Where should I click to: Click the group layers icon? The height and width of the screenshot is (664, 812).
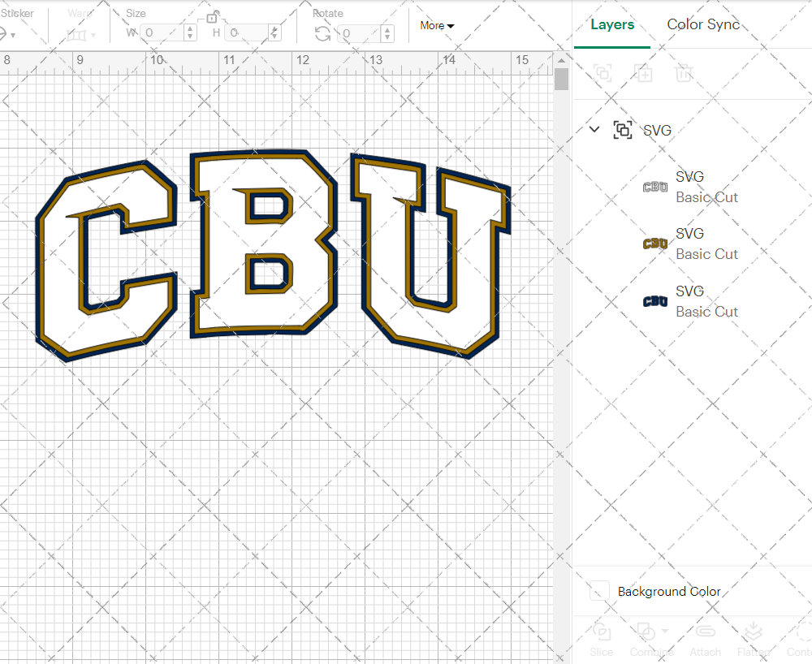tap(603, 73)
